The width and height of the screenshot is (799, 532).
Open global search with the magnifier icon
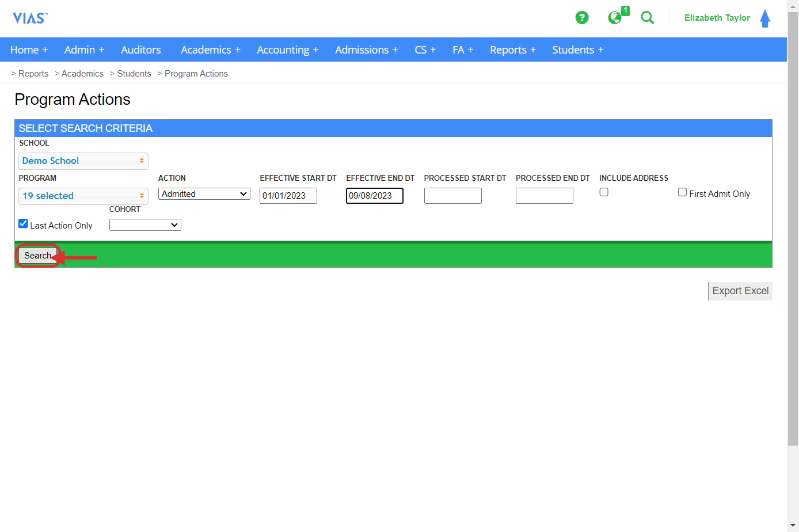pos(647,18)
